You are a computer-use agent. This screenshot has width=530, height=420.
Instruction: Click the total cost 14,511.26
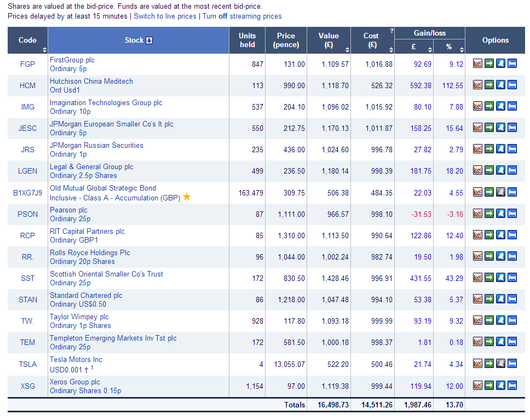click(x=377, y=405)
